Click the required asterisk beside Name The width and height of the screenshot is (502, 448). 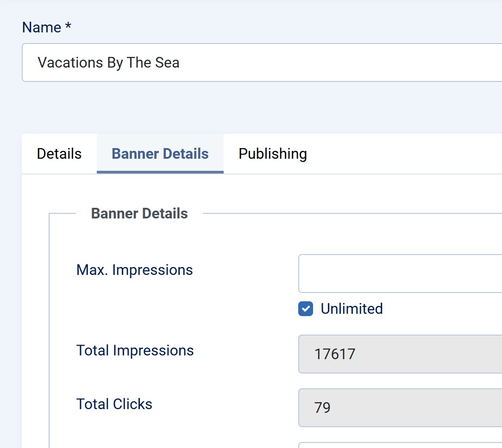[68, 27]
